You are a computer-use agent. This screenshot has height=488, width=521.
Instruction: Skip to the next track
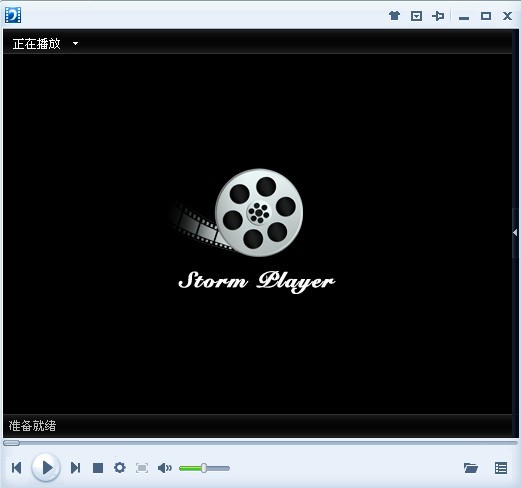tap(76, 468)
